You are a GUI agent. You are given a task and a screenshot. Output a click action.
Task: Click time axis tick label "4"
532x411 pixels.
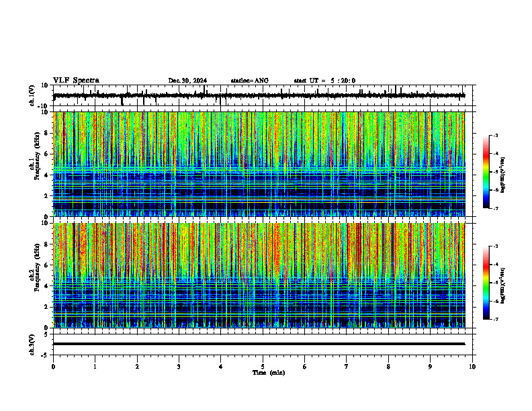[x=221, y=367]
